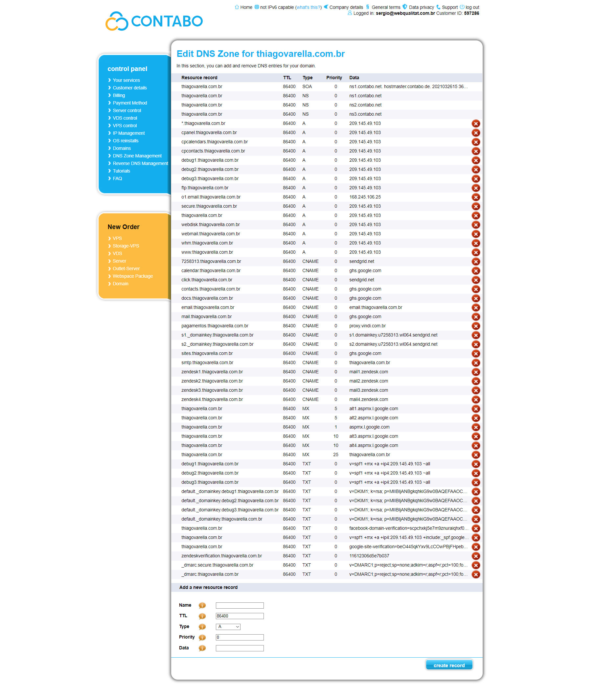This screenshot has width=597, height=700.
Task: Open the record Type dropdown
Action: pos(228,627)
